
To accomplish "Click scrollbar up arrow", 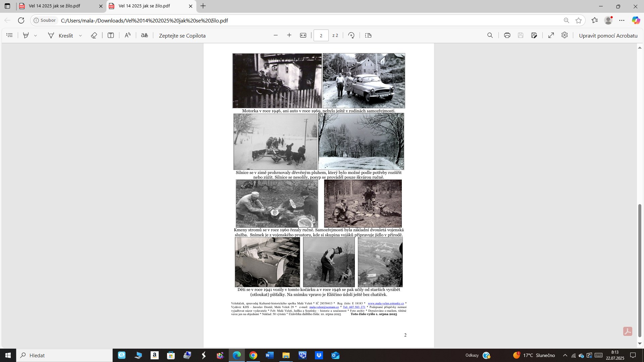I will pyautogui.click(x=640, y=48).
